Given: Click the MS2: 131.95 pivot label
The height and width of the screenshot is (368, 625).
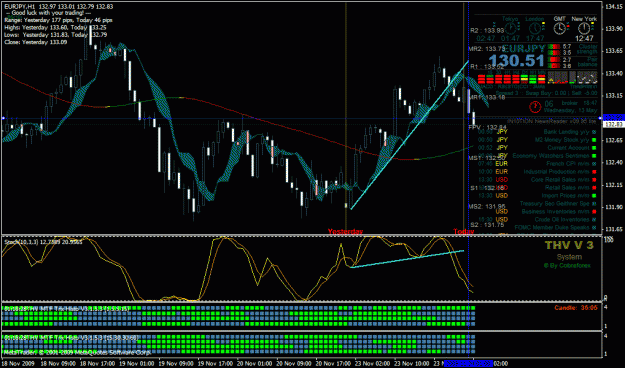Looking at the screenshot, I should [x=487, y=207].
